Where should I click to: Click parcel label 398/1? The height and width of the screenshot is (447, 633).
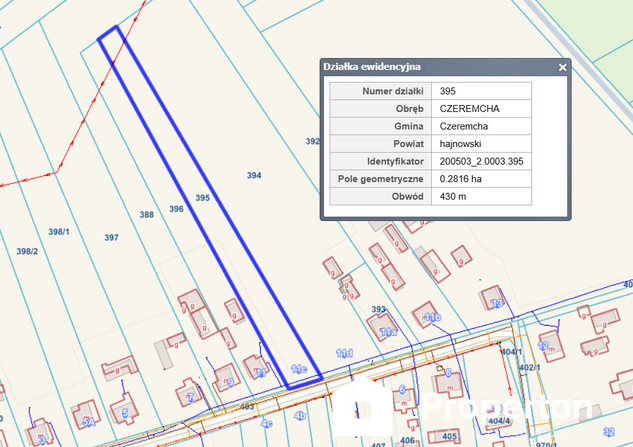58,231
